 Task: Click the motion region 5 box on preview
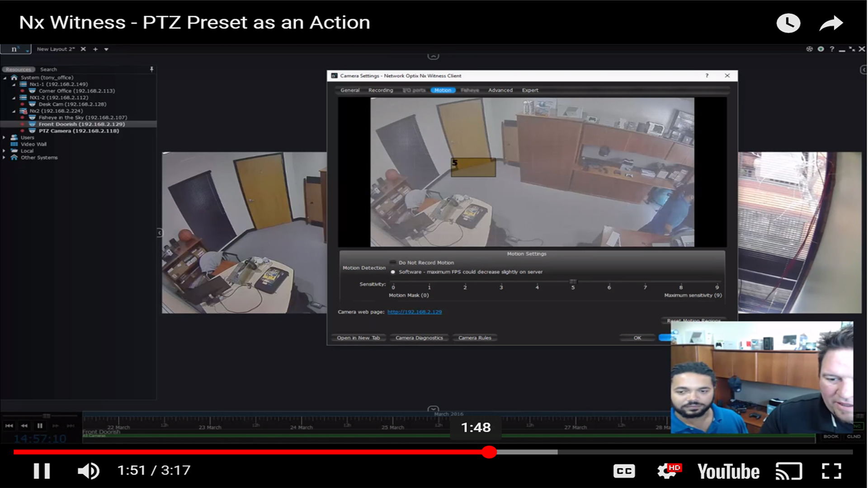(x=473, y=167)
